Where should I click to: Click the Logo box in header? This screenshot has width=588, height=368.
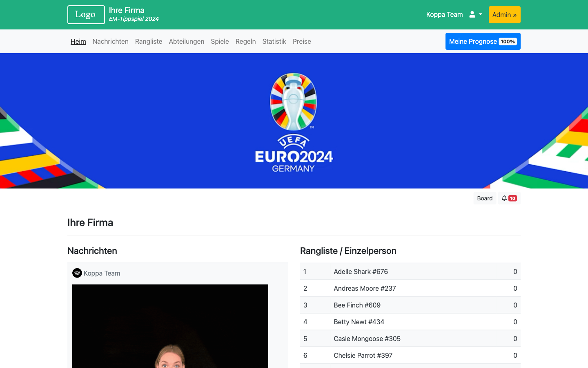tap(86, 15)
